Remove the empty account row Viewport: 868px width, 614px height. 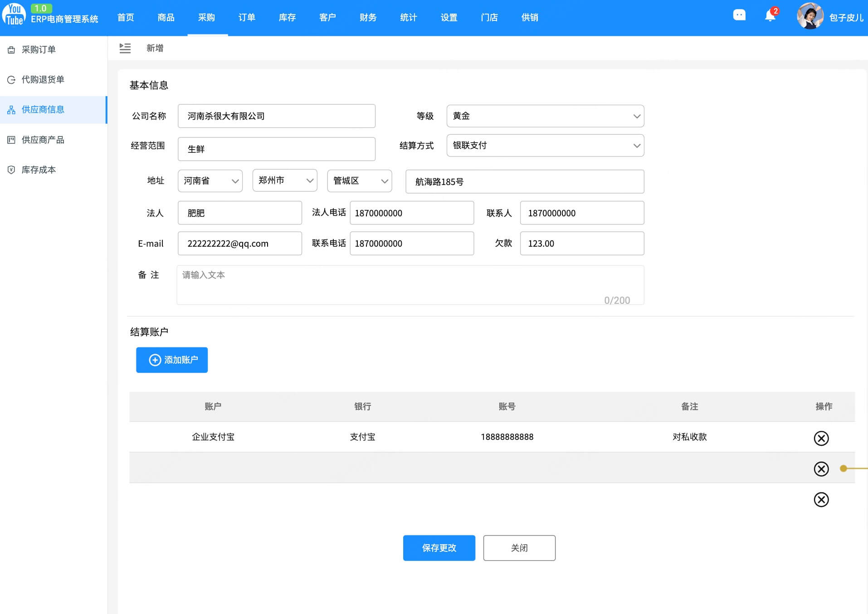(821, 469)
